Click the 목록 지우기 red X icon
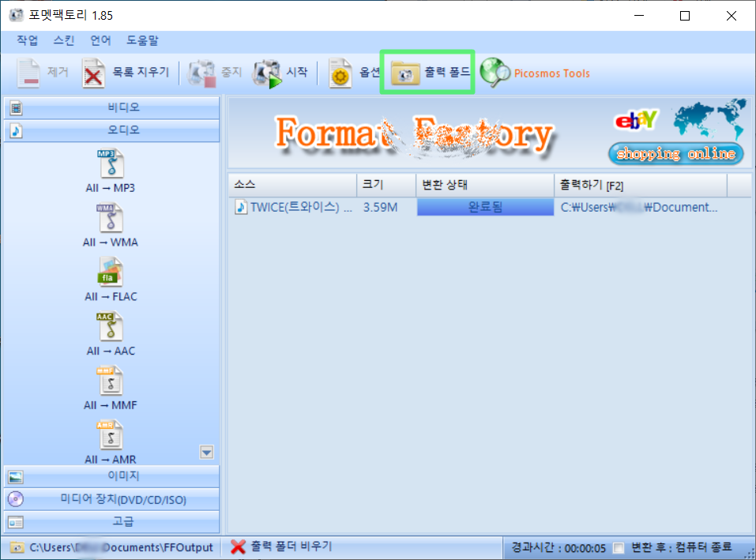 point(93,73)
